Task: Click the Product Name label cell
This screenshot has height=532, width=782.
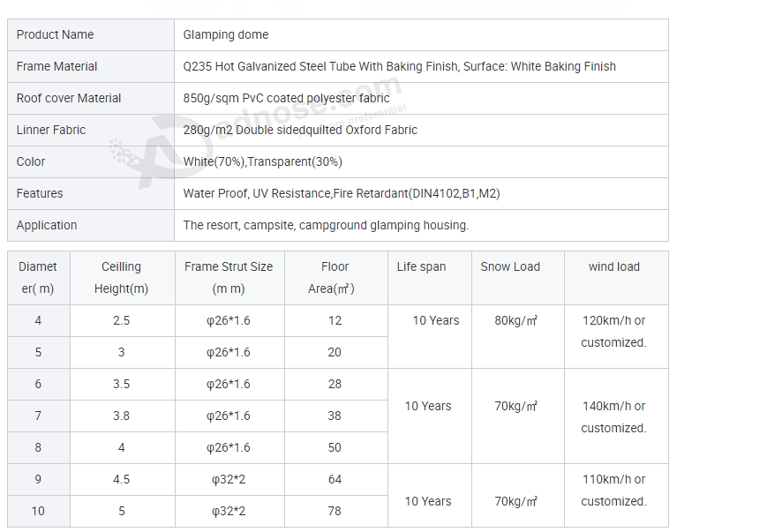Action: tap(55, 34)
